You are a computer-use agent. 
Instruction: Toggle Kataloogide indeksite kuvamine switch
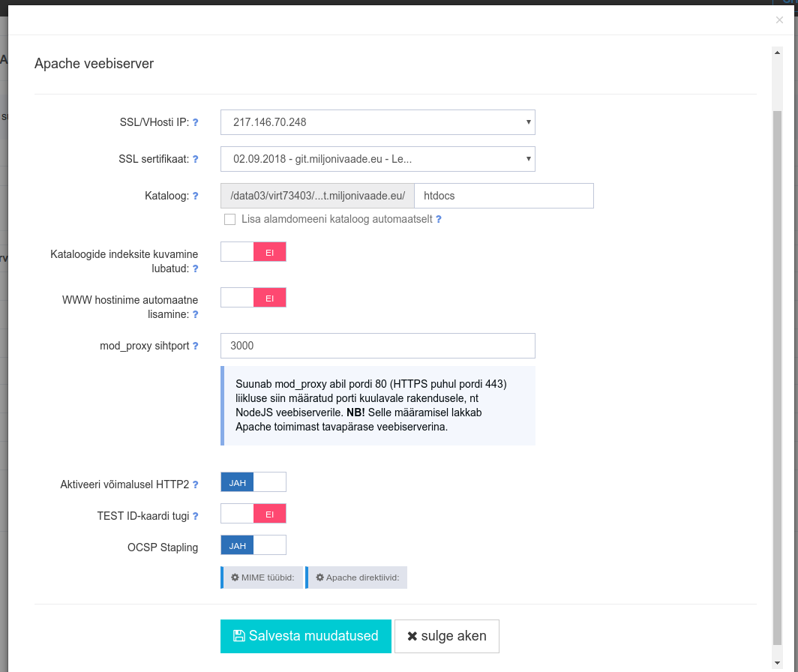click(253, 252)
